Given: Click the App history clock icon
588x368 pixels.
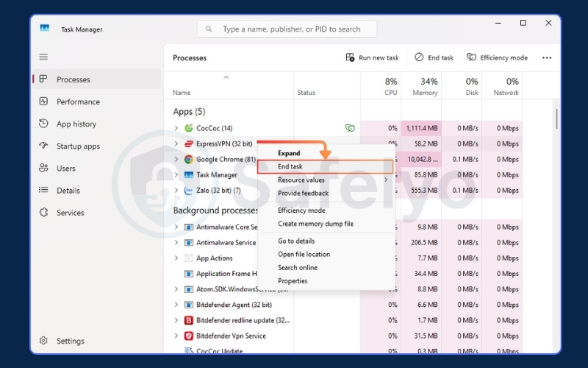Looking at the screenshot, I should coord(43,123).
